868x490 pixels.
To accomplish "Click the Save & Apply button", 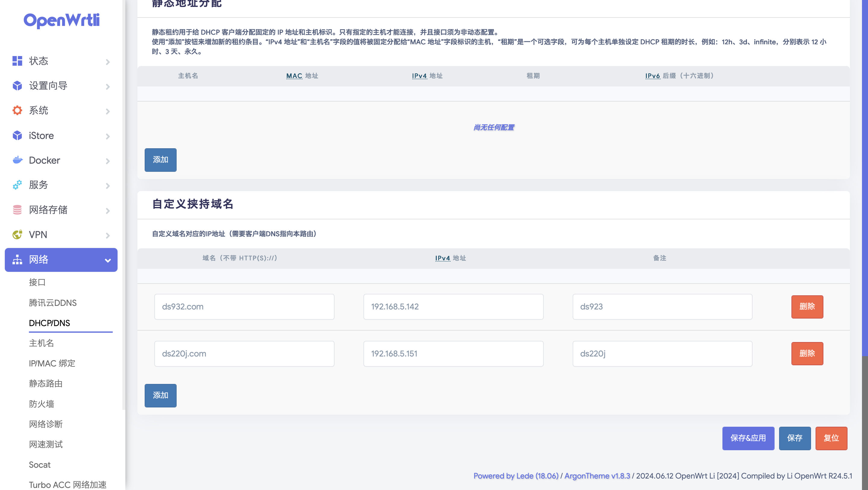I will pos(748,438).
